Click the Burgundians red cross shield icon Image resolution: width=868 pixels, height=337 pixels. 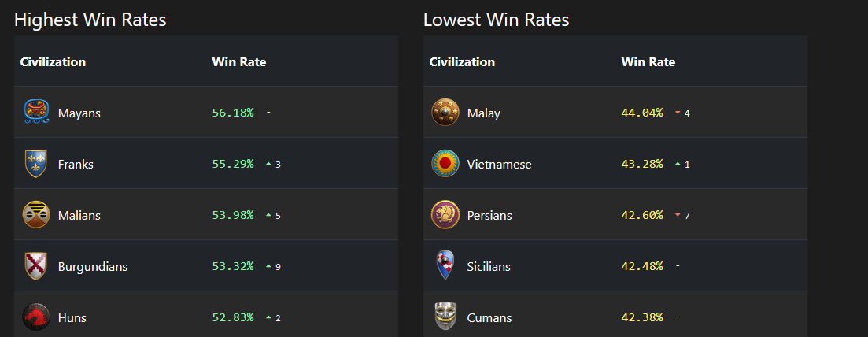click(36, 266)
